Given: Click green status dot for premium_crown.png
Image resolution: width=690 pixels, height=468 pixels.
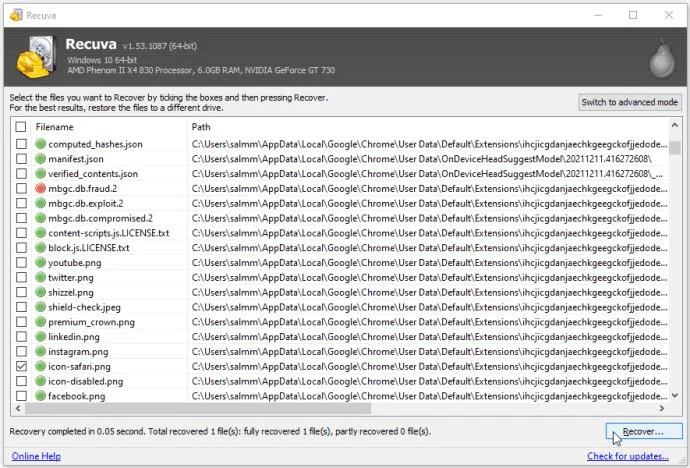Looking at the screenshot, I should click(40, 322).
